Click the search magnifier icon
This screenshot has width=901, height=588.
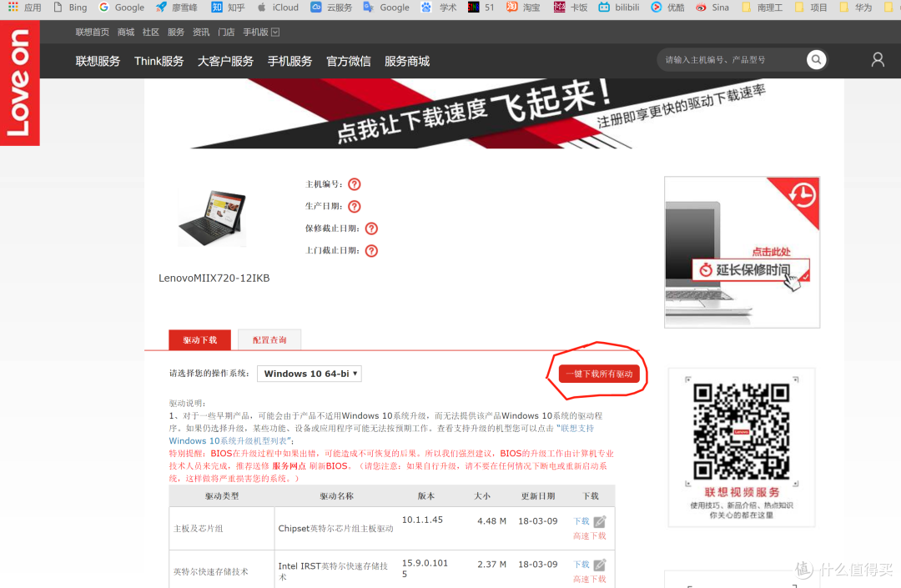click(x=816, y=60)
